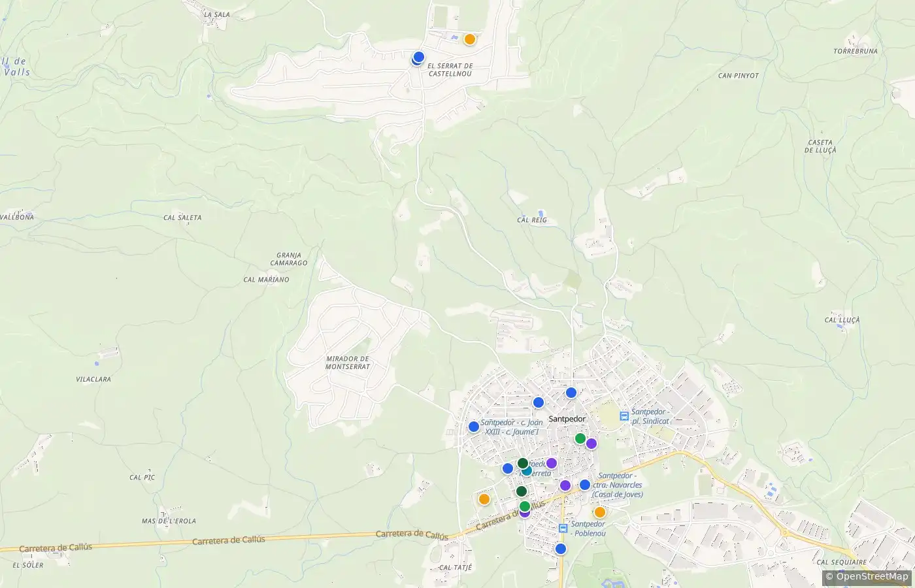Click the CAL REIG place label
Image resolution: width=915 pixels, height=588 pixels.
click(532, 220)
